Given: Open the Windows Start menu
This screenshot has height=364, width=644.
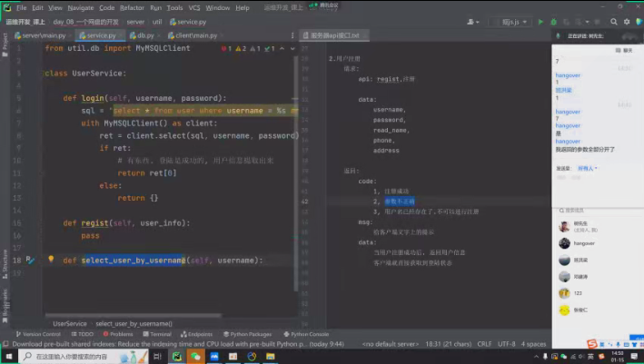Looking at the screenshot, I should pos(9,356).
